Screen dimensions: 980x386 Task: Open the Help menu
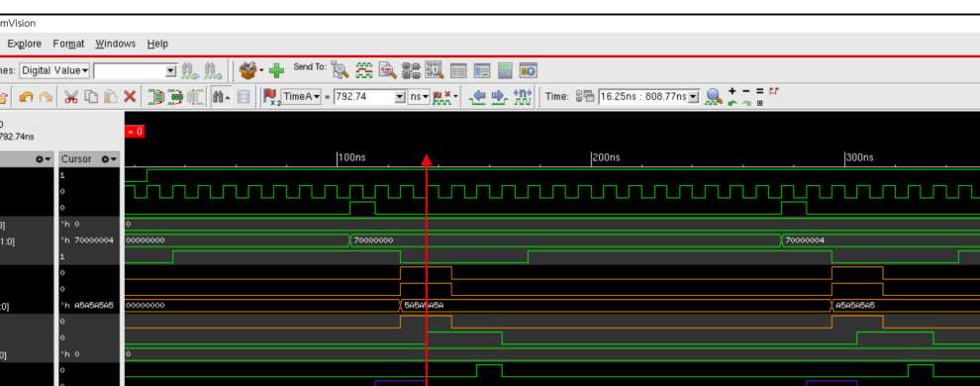click(x=157, y=44)
